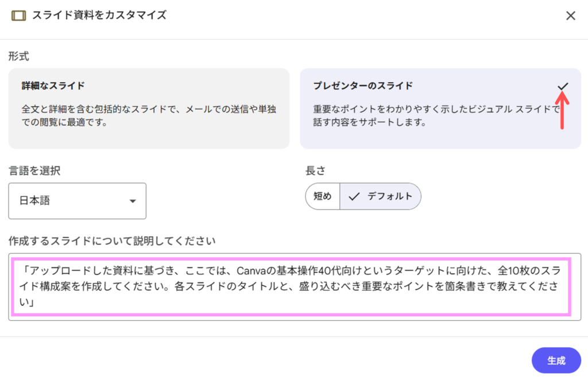Set length to デフォルト
Image resolution: width=588 pixels, height=377 pixels.
381,196
